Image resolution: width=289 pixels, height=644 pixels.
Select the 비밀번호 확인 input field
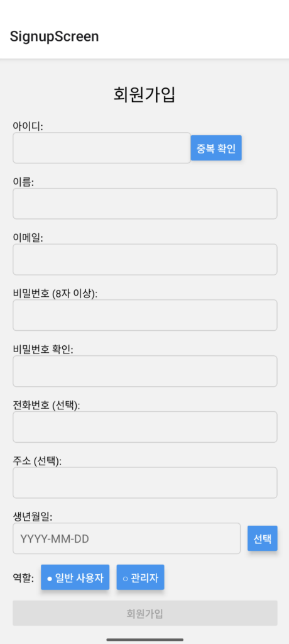(x=145, y=371)
